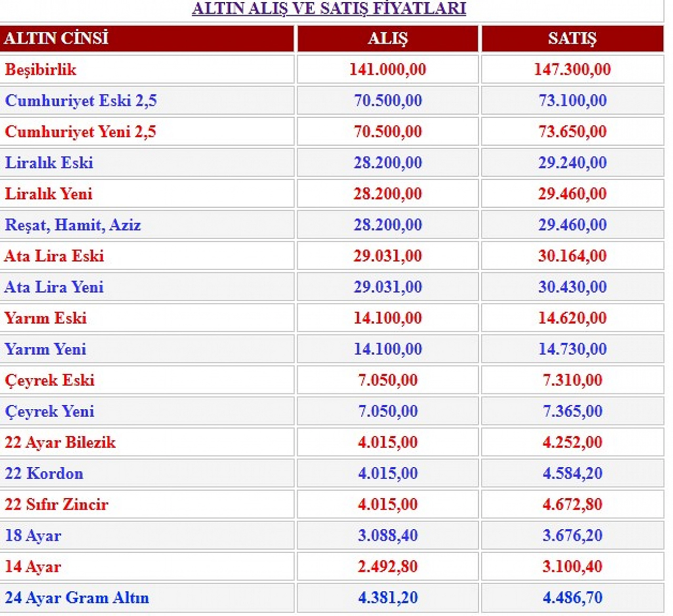The width and height of the screenshot is (673, 616).
Task: Select the sell price 29.240,00
Action: tap(573, 163)
